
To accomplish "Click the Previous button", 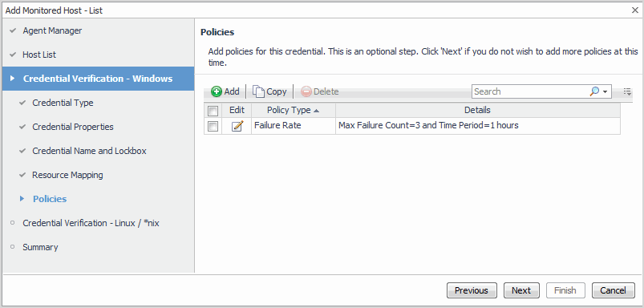I will (x=472, y=290).
